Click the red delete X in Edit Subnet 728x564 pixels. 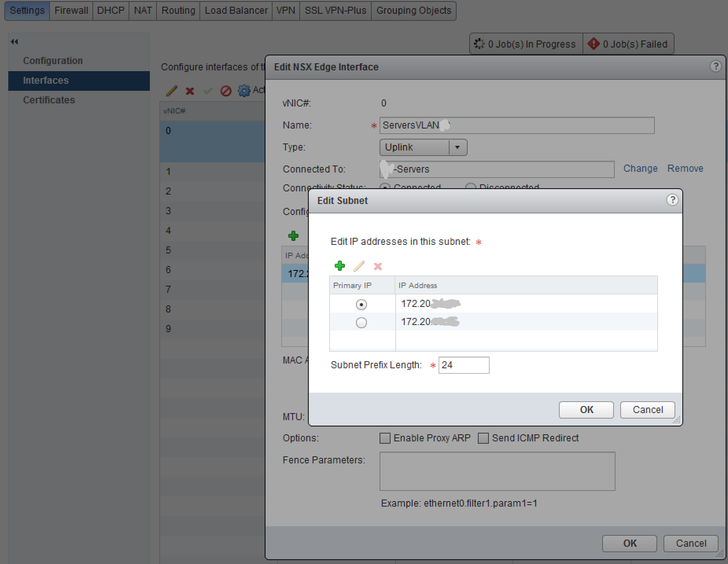point(378,266)
